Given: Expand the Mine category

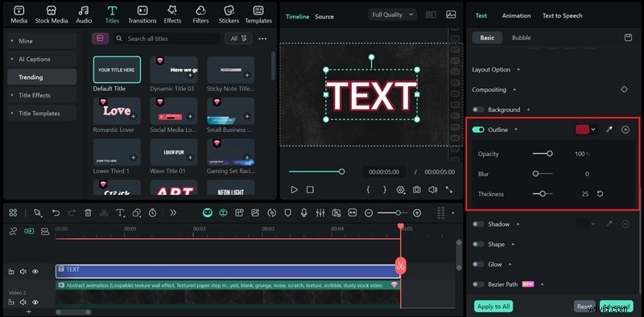Looking at the screenshot, I should pyautogui.click(x=42, y=41).
